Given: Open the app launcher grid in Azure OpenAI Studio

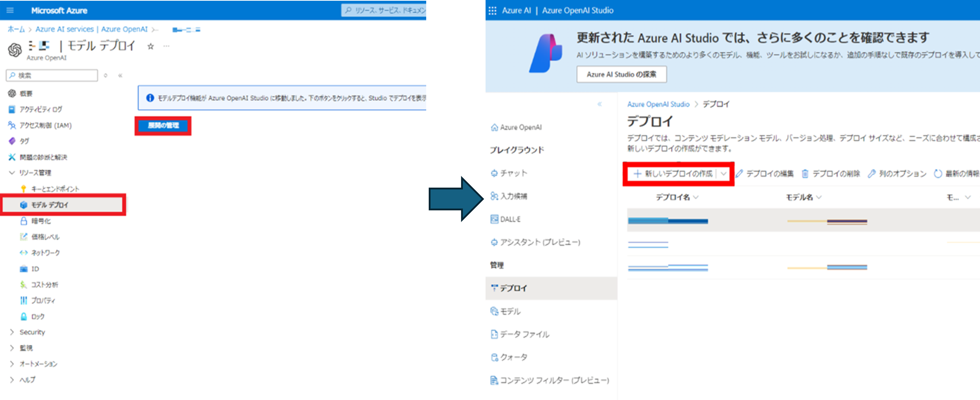Looking at the screenshot, I should [x=493, y=11].
